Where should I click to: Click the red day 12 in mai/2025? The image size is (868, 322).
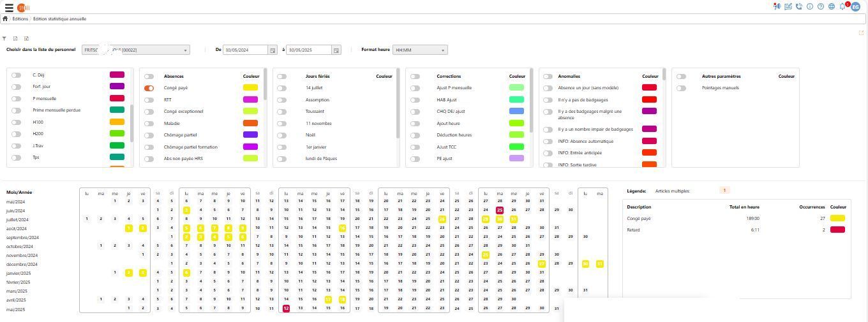click(286, 309)
